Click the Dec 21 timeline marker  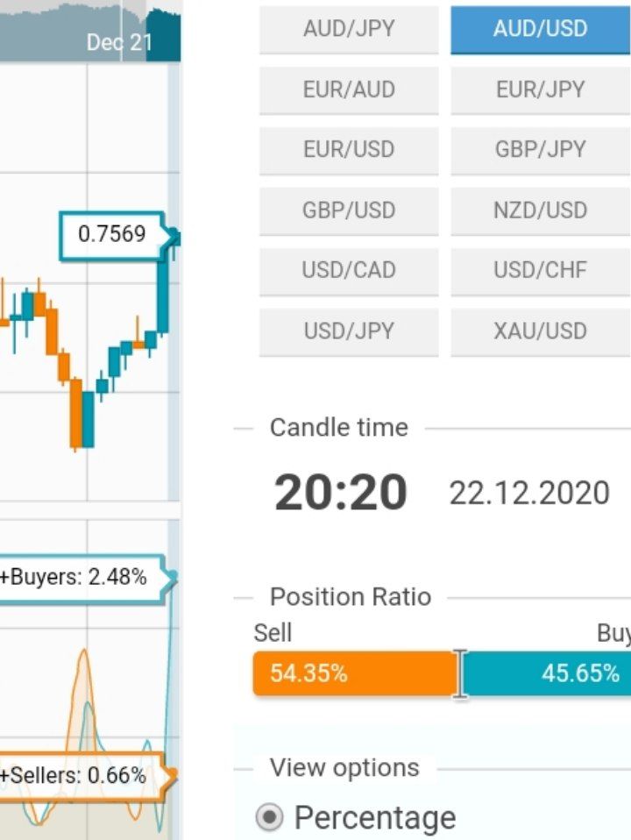pos(118,42)
